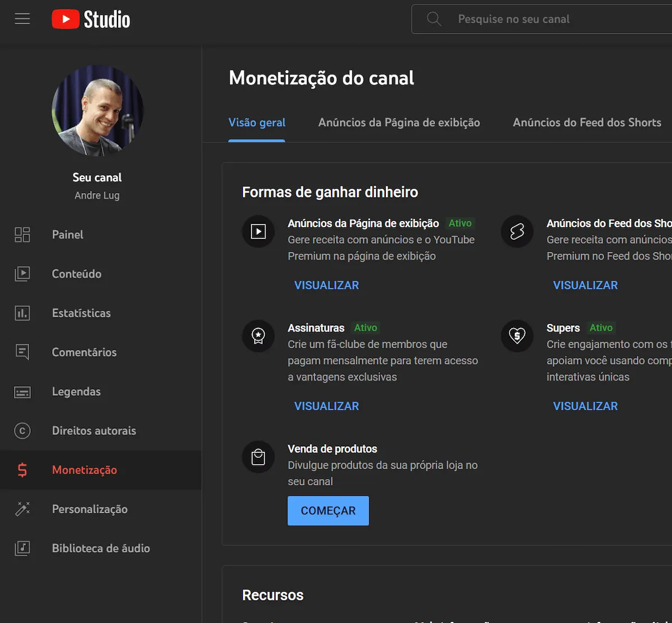The width and height of the screenshot is (672, 623).
Task: Click the Anúncios da Página de exibição play icon
Action: (x=258, y=231)
